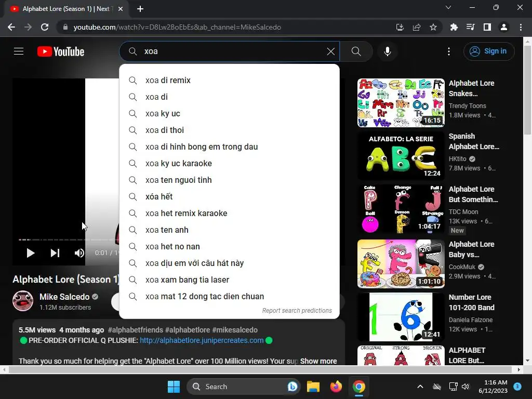
Task: Open Alphabet Lore Baby vs video title
Action: point(471,249)
